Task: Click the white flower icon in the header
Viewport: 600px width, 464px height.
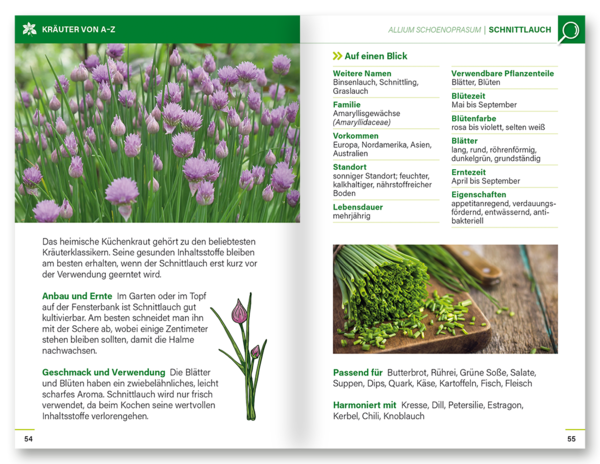Action: [29, 29]
